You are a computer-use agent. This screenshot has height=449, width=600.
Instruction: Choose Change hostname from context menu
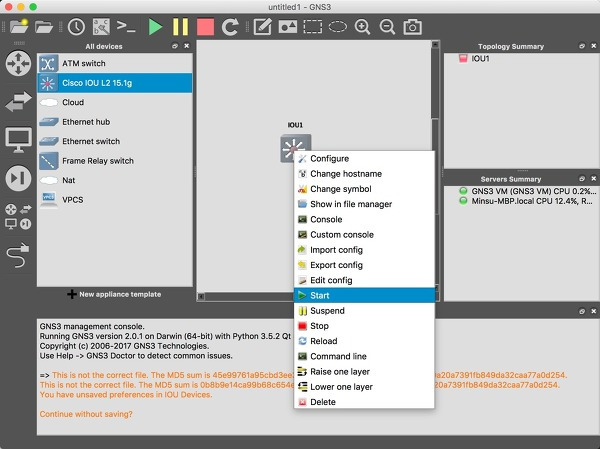click(x=364, y=174)
